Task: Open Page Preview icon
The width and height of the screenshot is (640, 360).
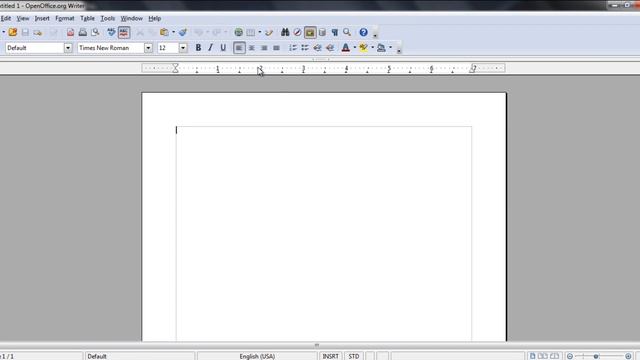Action: click(x=95, y=32)
